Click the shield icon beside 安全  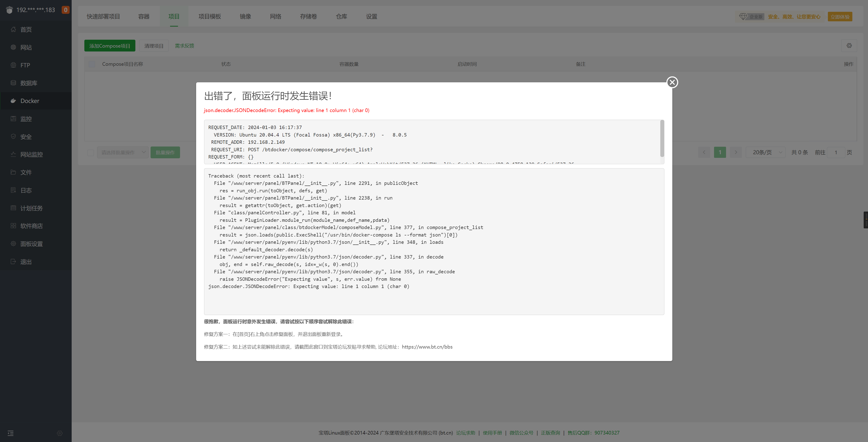click(13, 137)
